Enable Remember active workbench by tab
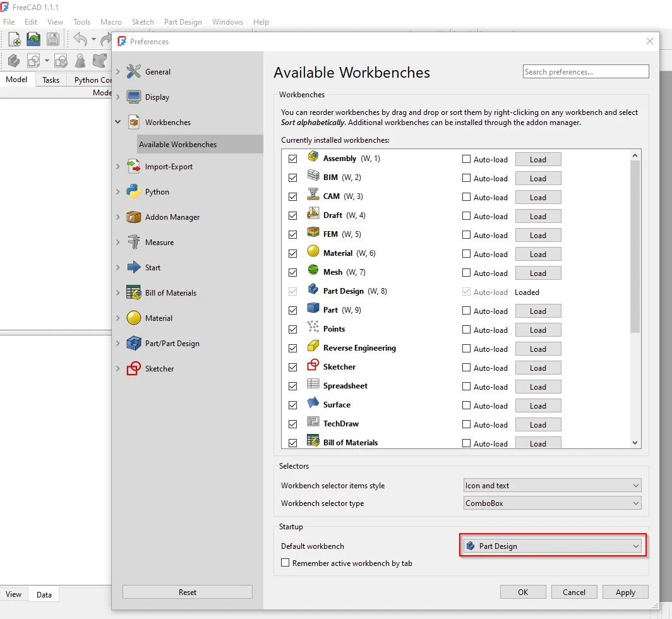 click(x=285, y=563)
